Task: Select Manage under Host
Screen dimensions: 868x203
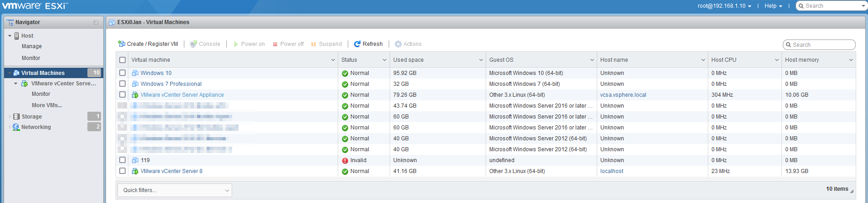Action: (32, 46)
